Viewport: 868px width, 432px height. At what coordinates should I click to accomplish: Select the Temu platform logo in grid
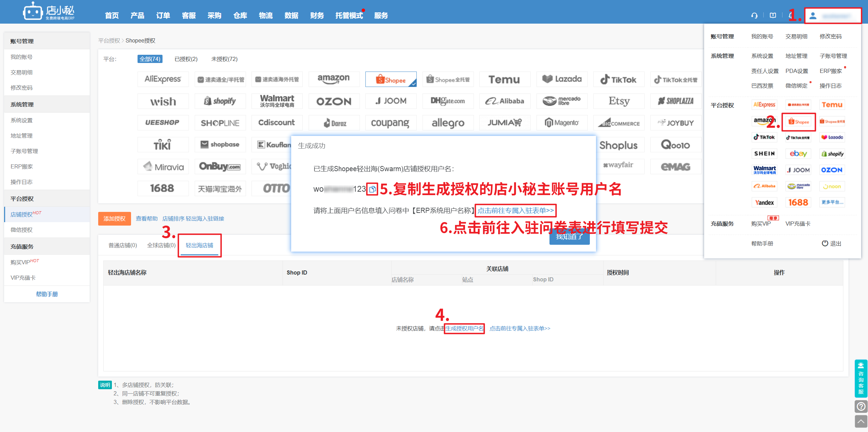pos(504,79)
